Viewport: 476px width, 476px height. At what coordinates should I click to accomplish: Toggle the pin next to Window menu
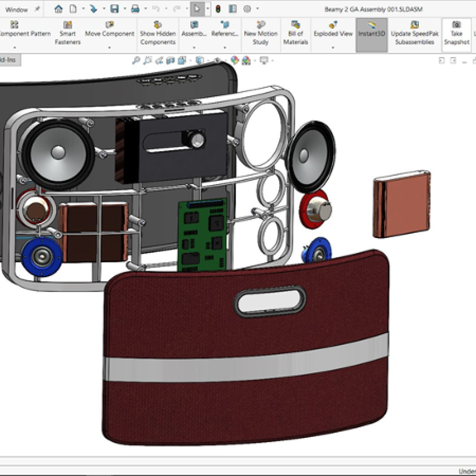click(38, 9)
